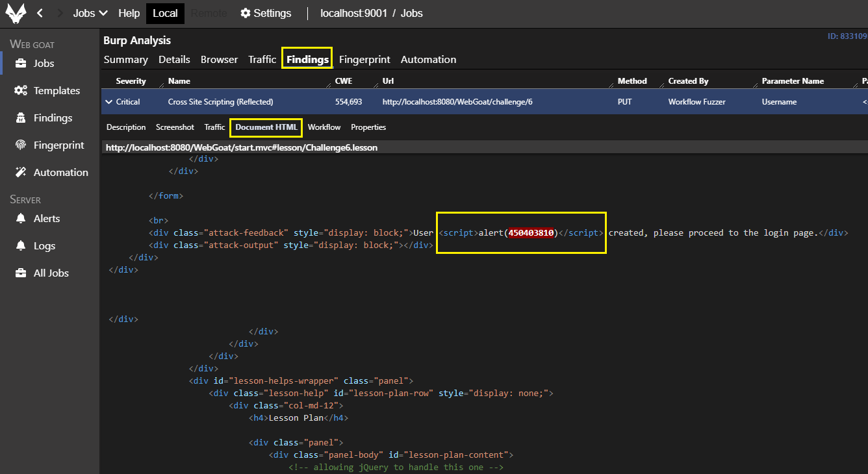Select the Cross Site Scripting (Reflected) finding
The image size is (868, 474).
[x=220, y=102]
